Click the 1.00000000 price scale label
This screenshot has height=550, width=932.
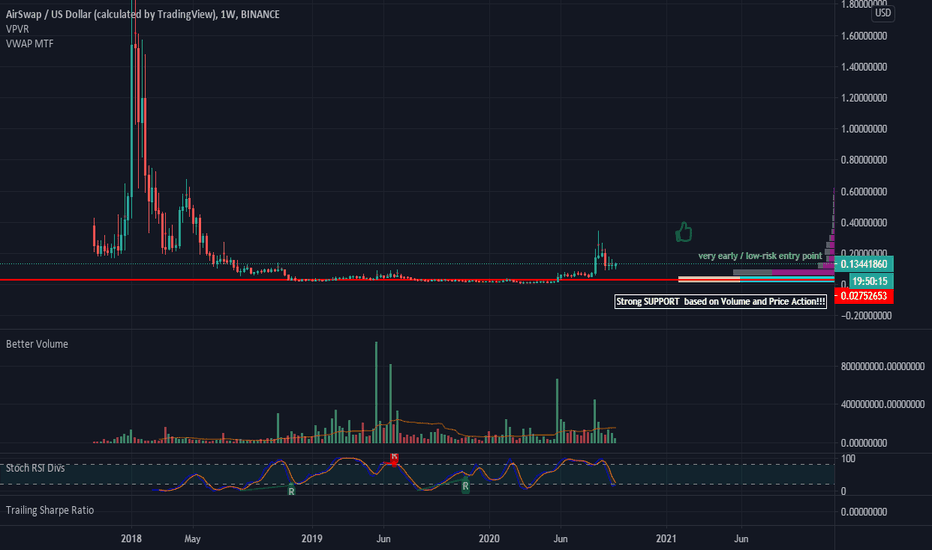tap(864, 129)
